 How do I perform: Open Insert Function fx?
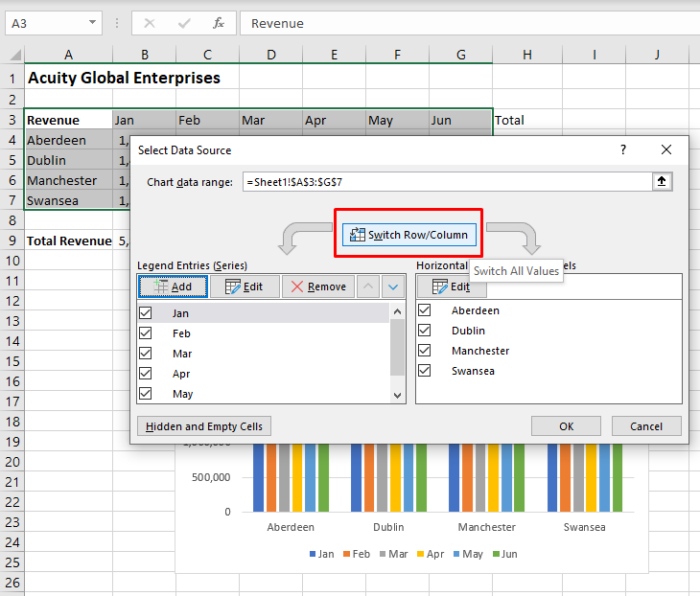[x=219, y=23]
